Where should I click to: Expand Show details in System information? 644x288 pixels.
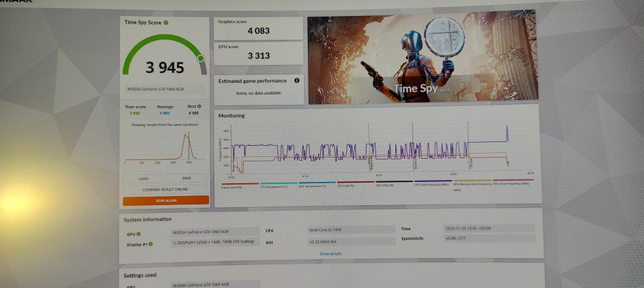point(330,254)
